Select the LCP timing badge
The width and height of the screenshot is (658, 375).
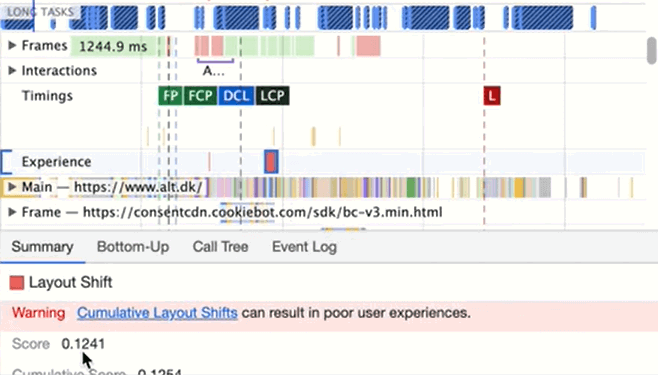click(272, 96)
